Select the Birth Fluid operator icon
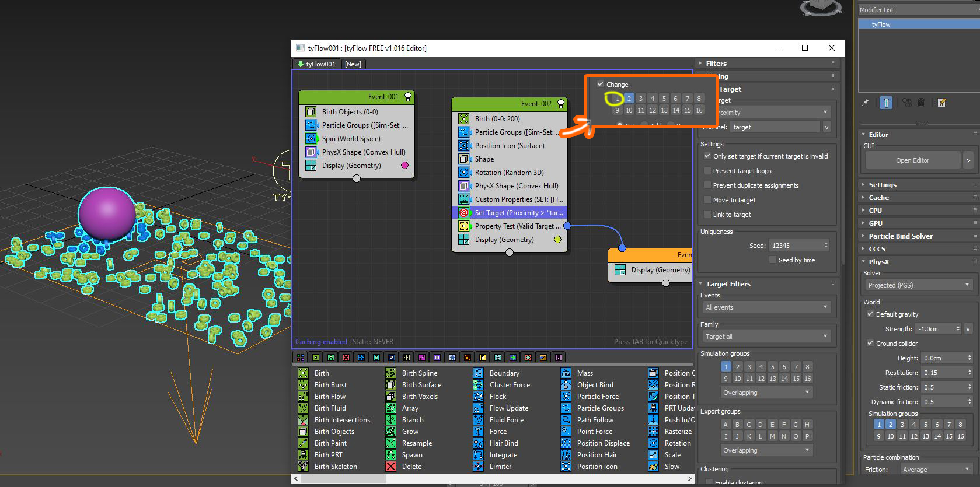The height and width of the screenshot is (487, 980). tap(303, 408)
